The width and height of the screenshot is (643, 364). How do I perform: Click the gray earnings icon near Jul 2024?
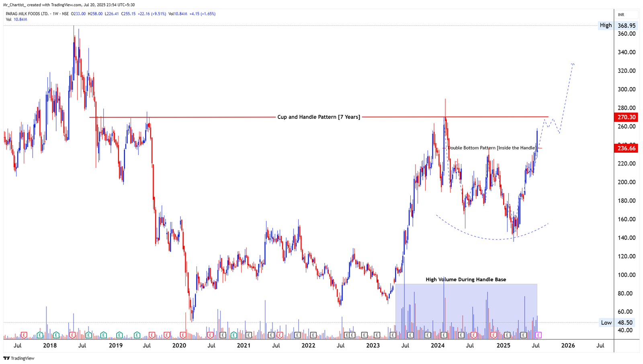461,335
